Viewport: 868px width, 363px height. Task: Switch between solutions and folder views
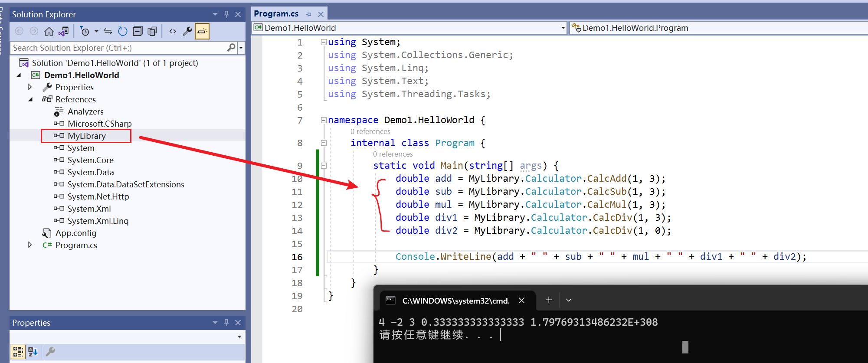pyautogui.click(x=64, y=31)
